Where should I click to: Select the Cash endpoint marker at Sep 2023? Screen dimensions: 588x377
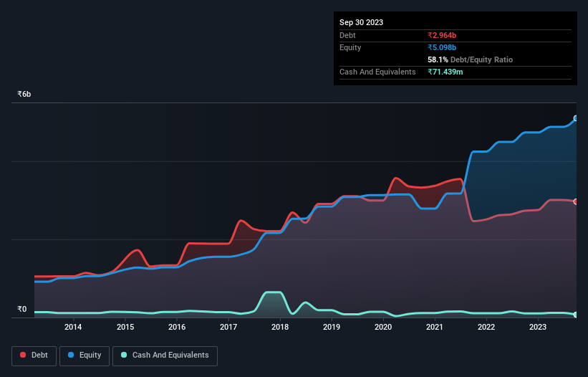(x=576, y=315)
